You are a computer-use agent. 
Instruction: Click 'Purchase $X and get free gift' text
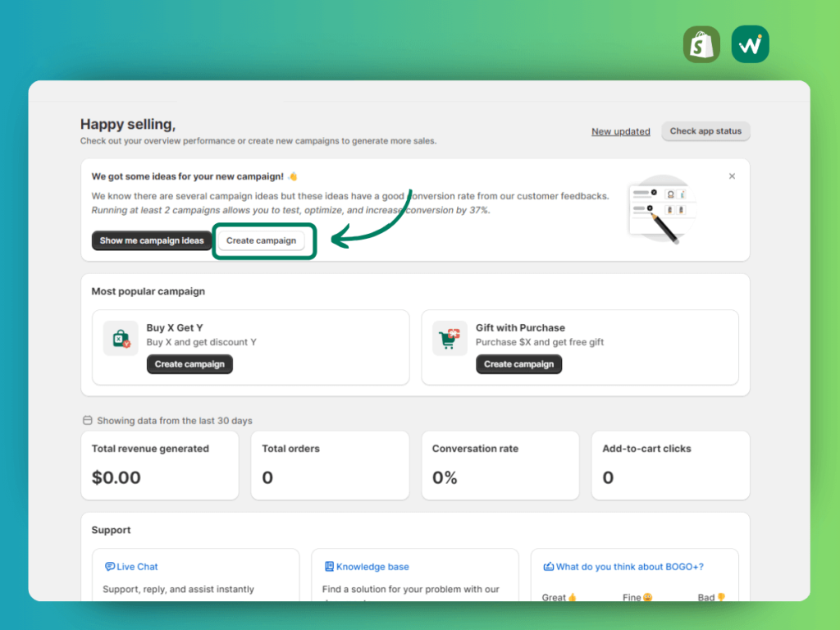tap(540, 342)
